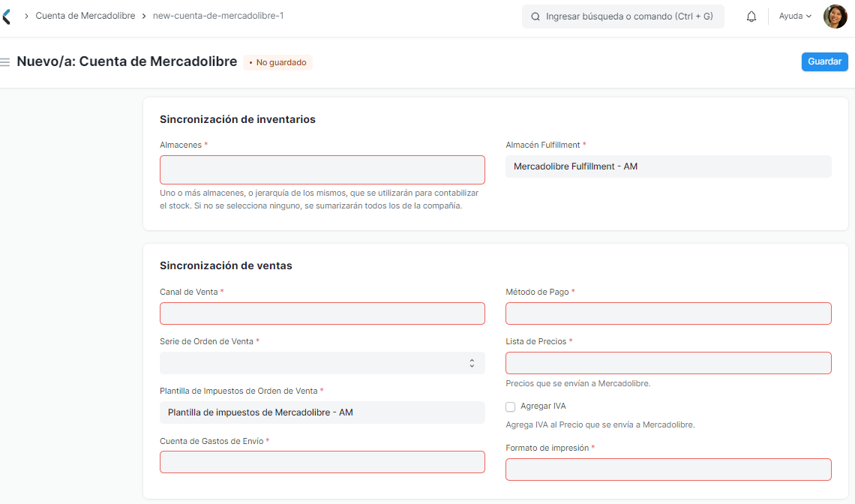The image size is (855, 504).
Task: Expand the Ayuda dropdown menu
Action: [795, 16]
